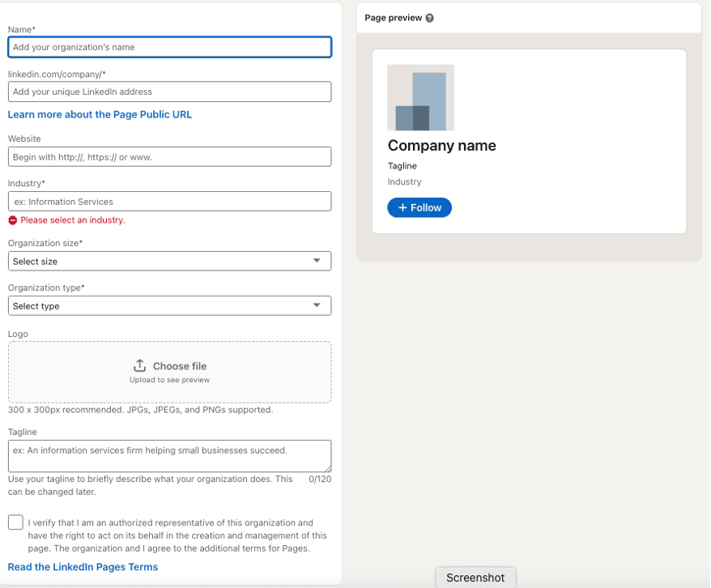Check the authorized representative verification checkbox
711x588 pixels.
15,522
